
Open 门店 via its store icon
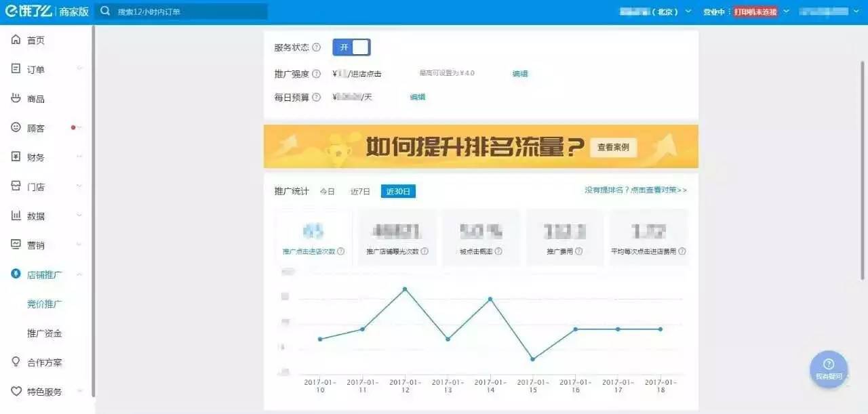pyautogui.click(x=16, y=186)
